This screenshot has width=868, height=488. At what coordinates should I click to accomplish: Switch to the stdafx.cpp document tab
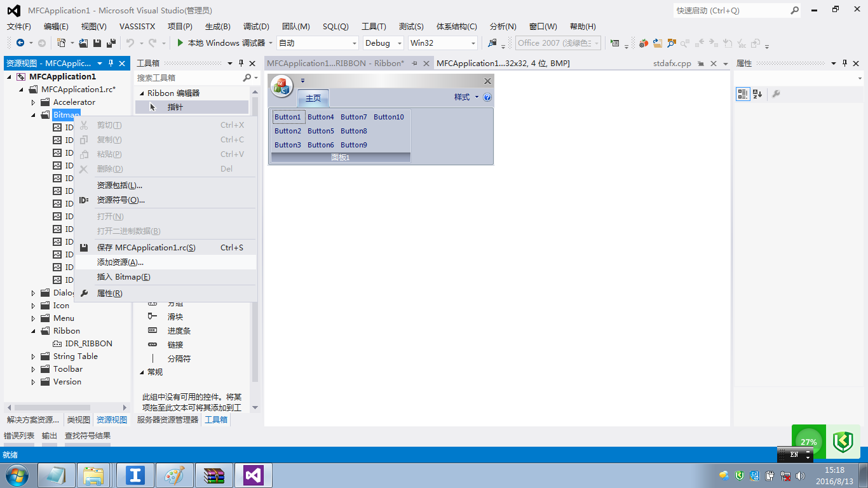672,64
